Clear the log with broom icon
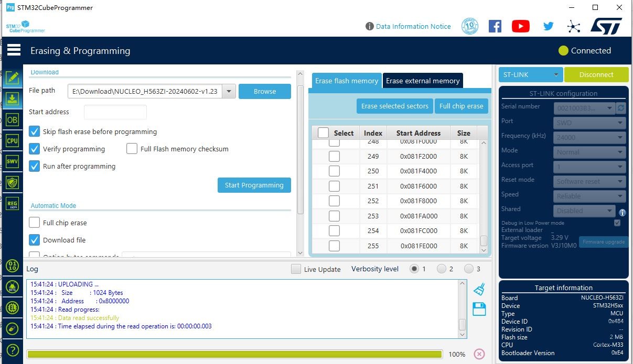The height and width of the screenshot is (364, 633). coord(479,290)
